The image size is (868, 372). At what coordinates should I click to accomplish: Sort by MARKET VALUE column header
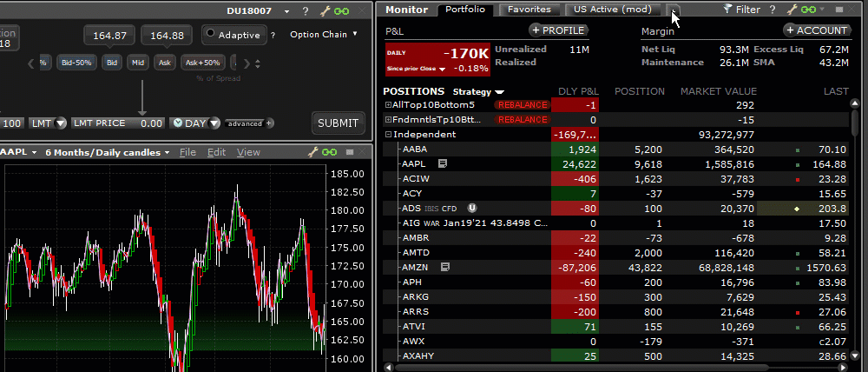[x=718, y=91]
